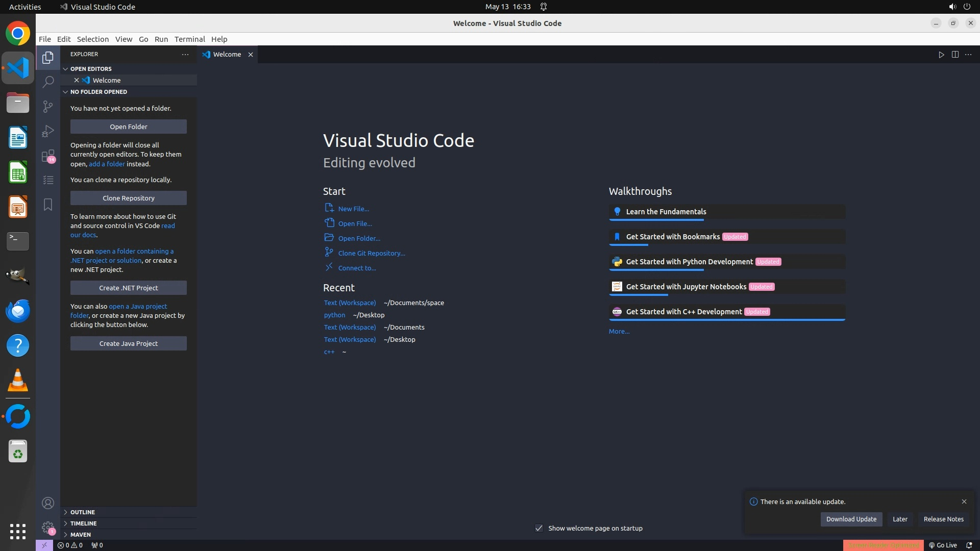Open the Terminal menu
Screen dimensions: 980x551
tap(189, 39)
